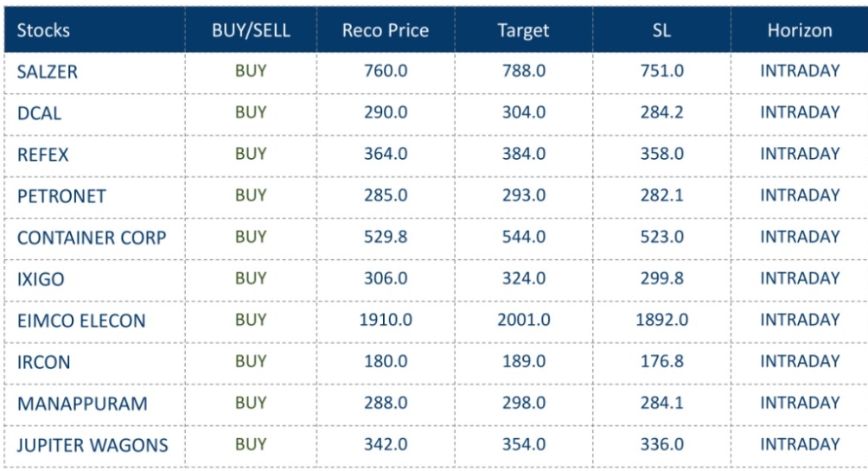Select the REFEX stock name
868x471 pixels.
pyautogui.click(x=42, y=155)
